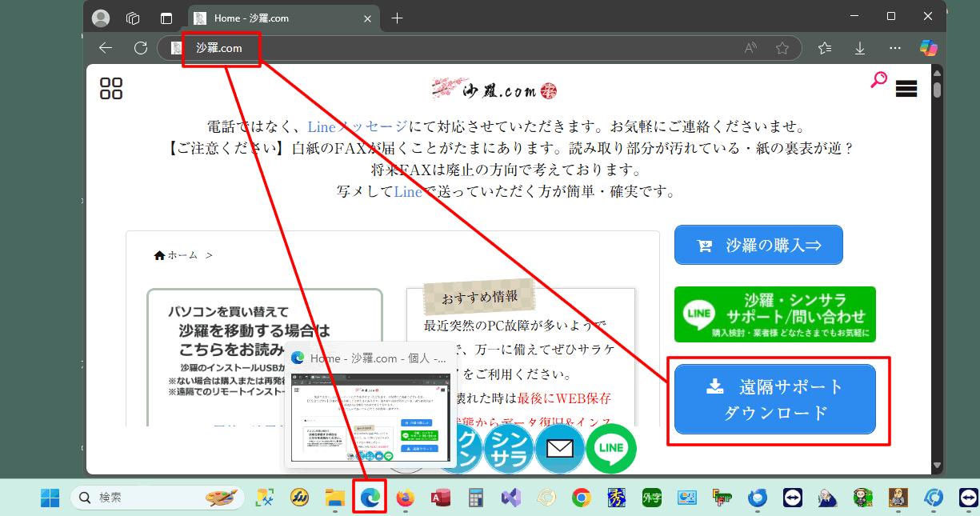Viewport: 980px width, 516px height.
Task: Launch Firefox from the taskbar
Action: point(406,498)
